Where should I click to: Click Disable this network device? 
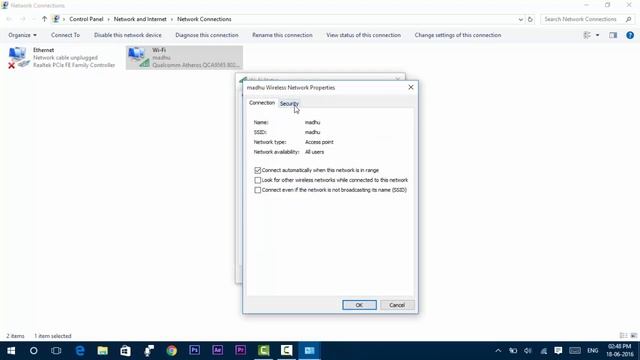(x=128, y=35)
